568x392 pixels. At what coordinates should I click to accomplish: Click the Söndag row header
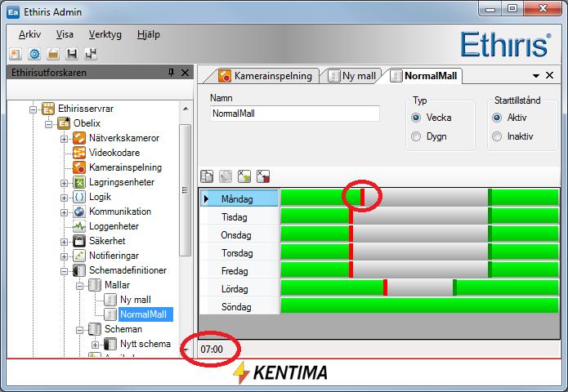239,307
